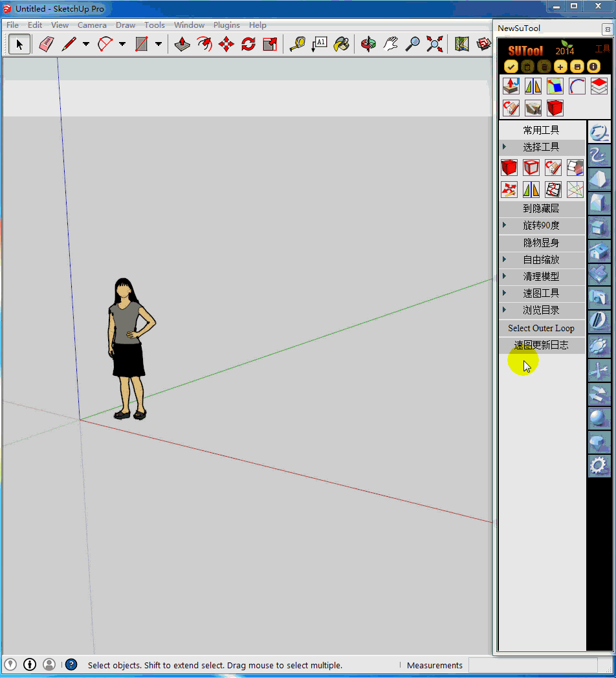Activate the Zoom magnifier tool
Screen dimensions: 616x678
click(x=413, y=44)
